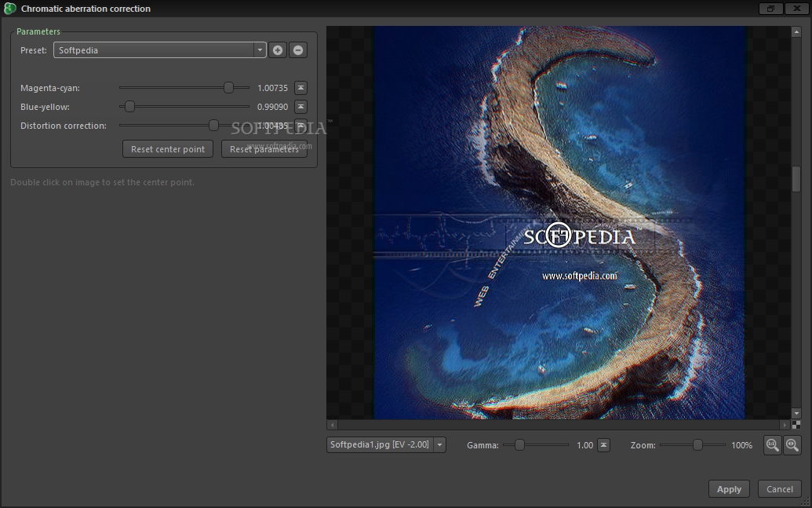
Task: Click the Blue-yellow value 0.99090
Action: coord(272,107)
